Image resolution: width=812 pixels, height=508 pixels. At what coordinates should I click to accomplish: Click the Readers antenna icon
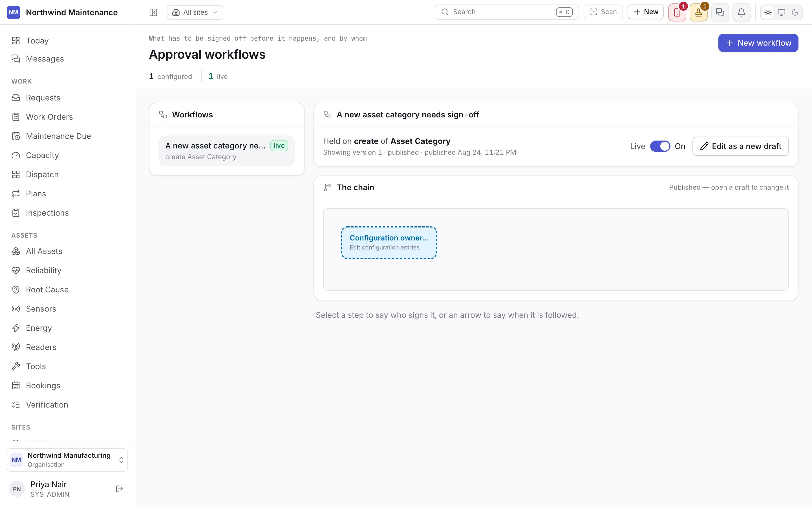click(x=16, y=347)
